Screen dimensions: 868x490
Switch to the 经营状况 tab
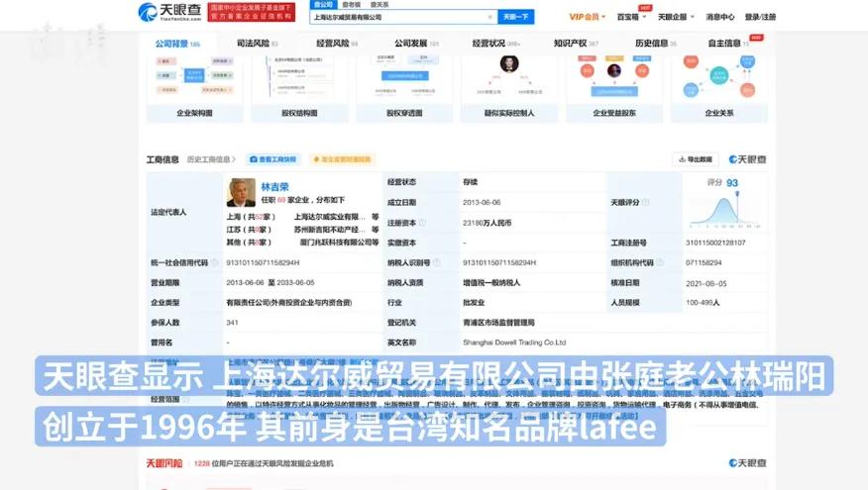point(496,44)
